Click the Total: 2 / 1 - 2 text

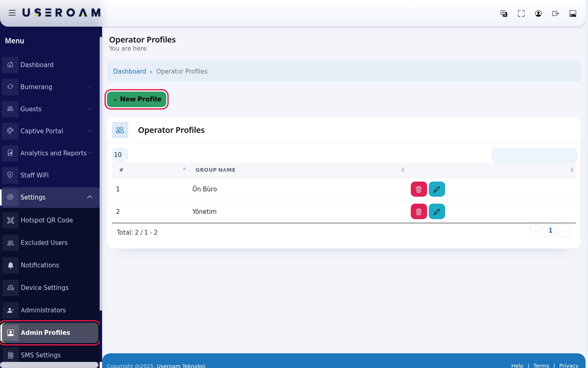point(137,232)
